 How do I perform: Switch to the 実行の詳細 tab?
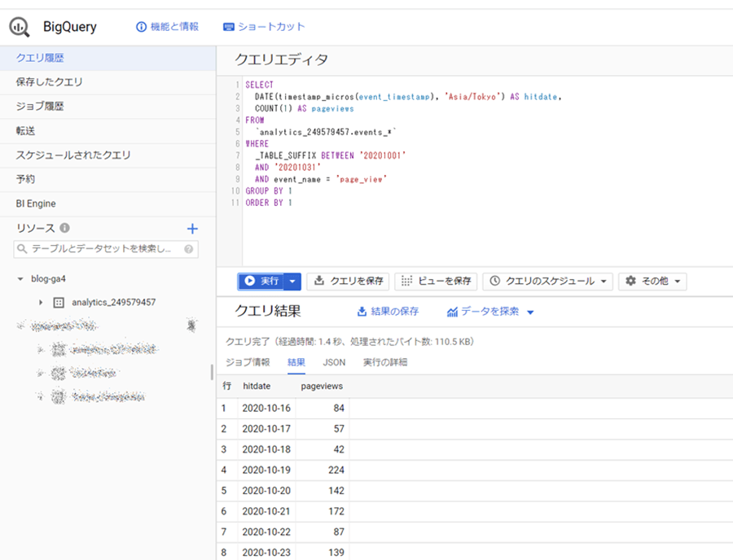pos(385,362)
